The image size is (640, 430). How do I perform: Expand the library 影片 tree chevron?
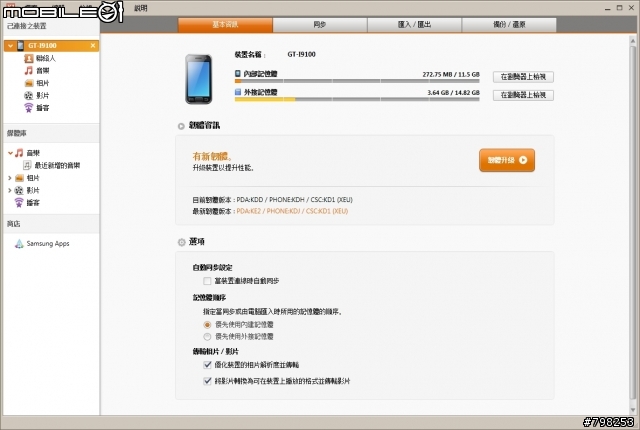(10, 190)
